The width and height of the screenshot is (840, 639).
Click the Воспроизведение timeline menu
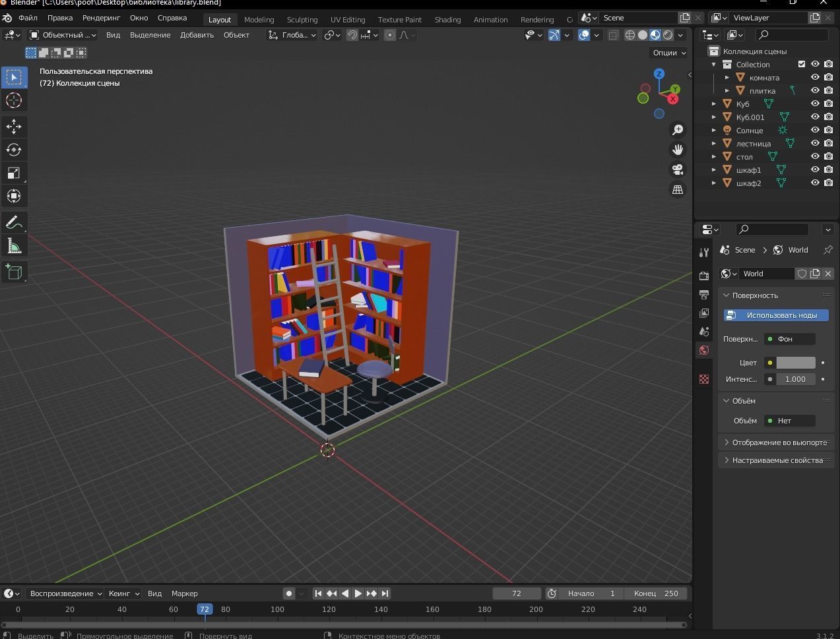pos(66,593)
